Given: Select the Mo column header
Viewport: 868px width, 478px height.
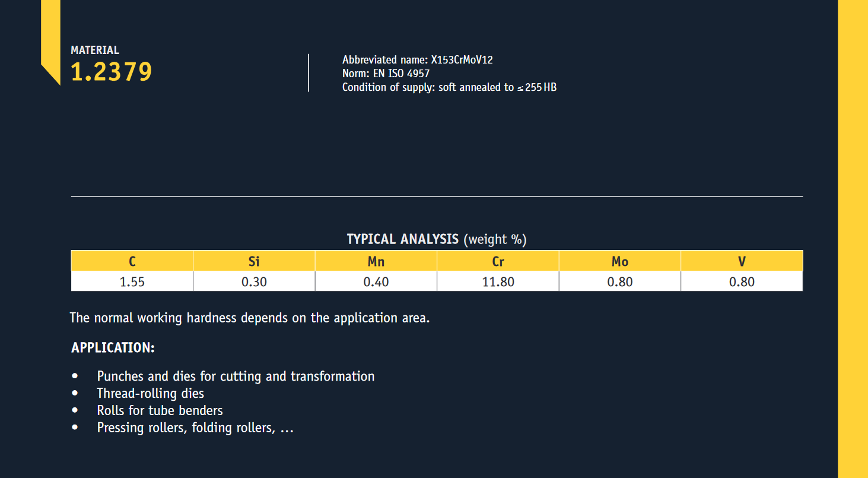Looking at the screenshot, I should pyautogui.click(x=620, y=261).
